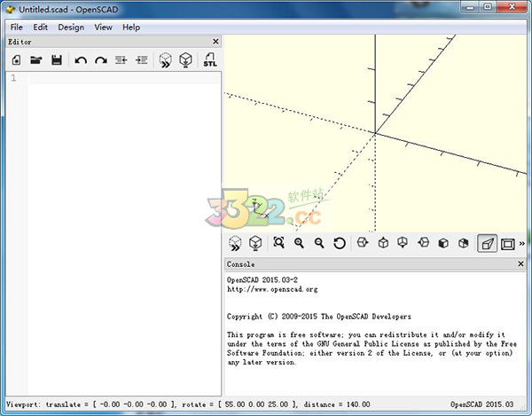Viewport: 532px width, 416px height.
Task: Toggle Orthogonal projection
Action: (507, 244)
